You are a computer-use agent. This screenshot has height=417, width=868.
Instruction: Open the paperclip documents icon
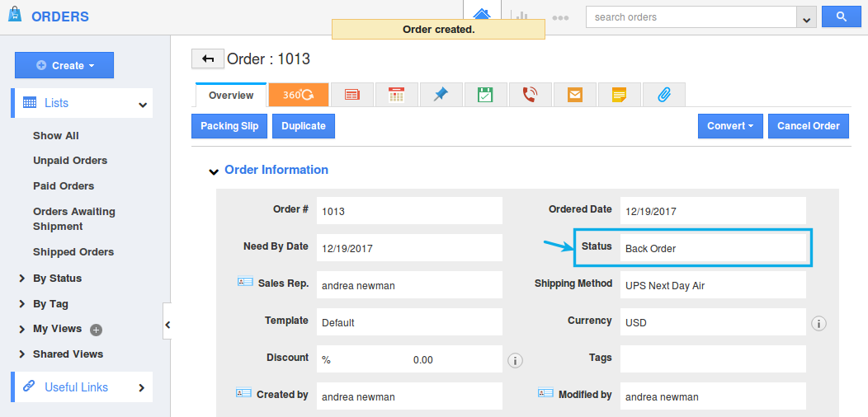coord(663,95)
